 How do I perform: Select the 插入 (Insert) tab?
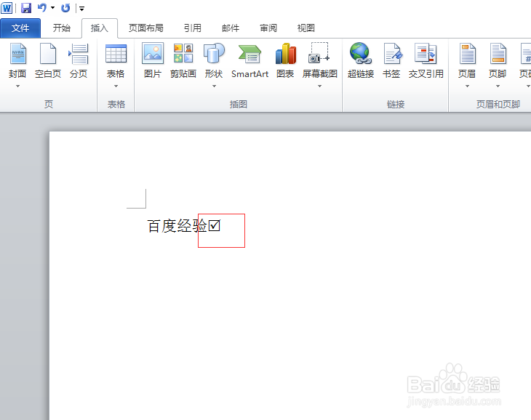point(100,28)
